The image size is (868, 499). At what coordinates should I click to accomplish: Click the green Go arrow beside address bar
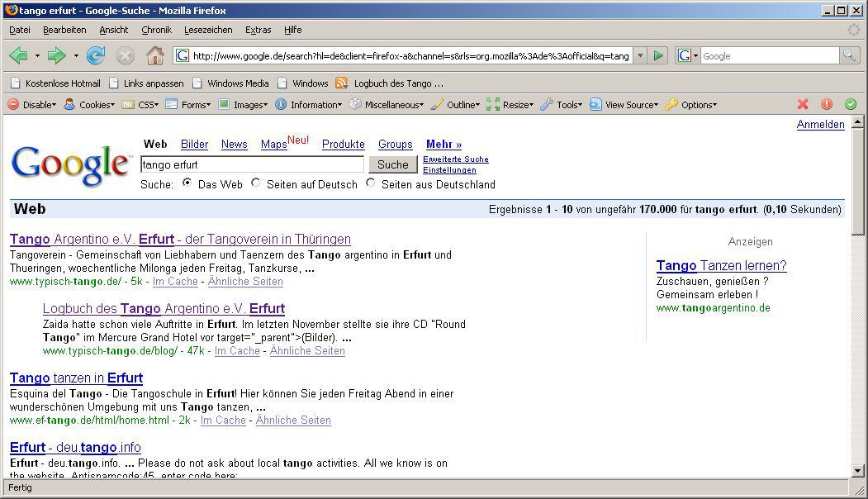click(658, 56)
